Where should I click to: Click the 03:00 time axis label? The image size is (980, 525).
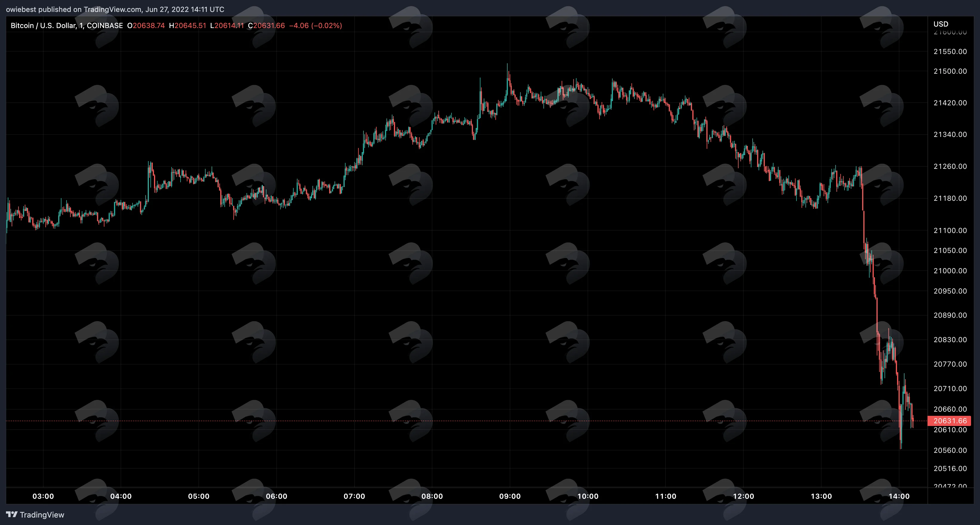(x=43, y=496)
